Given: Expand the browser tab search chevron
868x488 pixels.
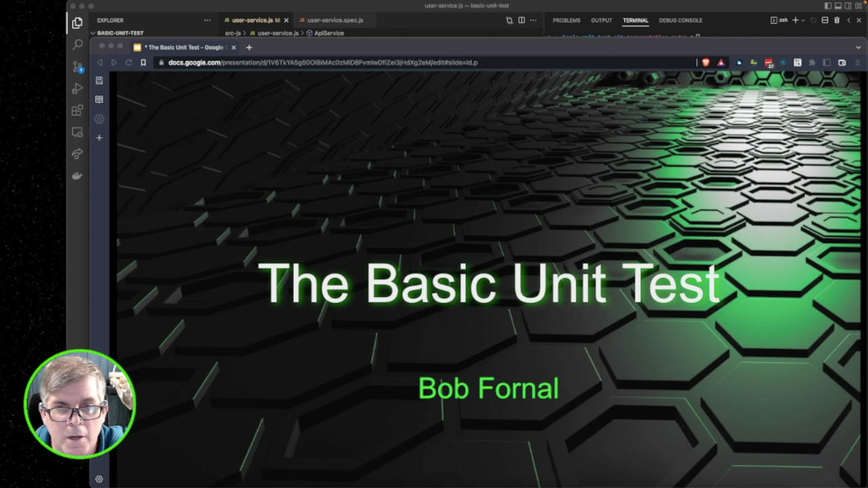Looking at the screenshot, I should (859, 47).
